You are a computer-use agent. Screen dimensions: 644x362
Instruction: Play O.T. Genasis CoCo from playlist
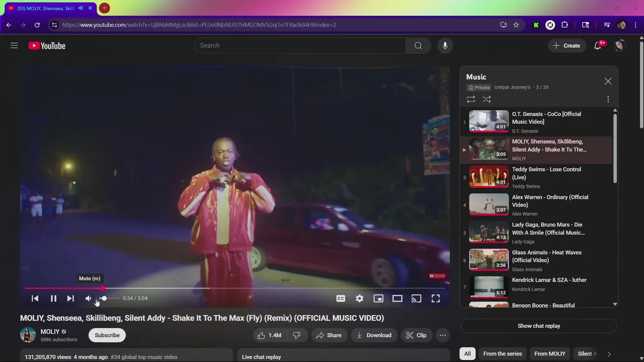point(536,122)
